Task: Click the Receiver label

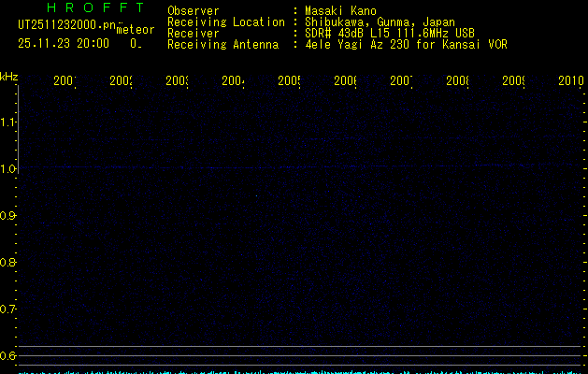Action: tap(194, 34)
